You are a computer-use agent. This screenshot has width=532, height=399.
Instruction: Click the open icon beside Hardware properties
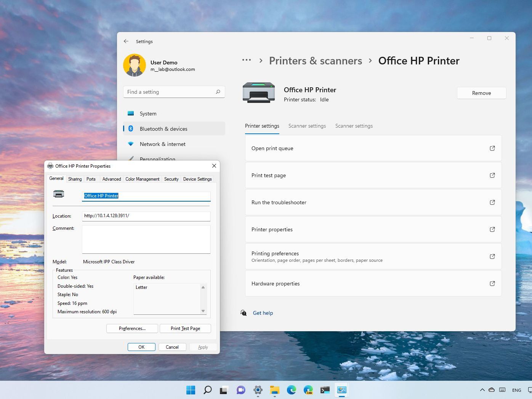[492, 284]
